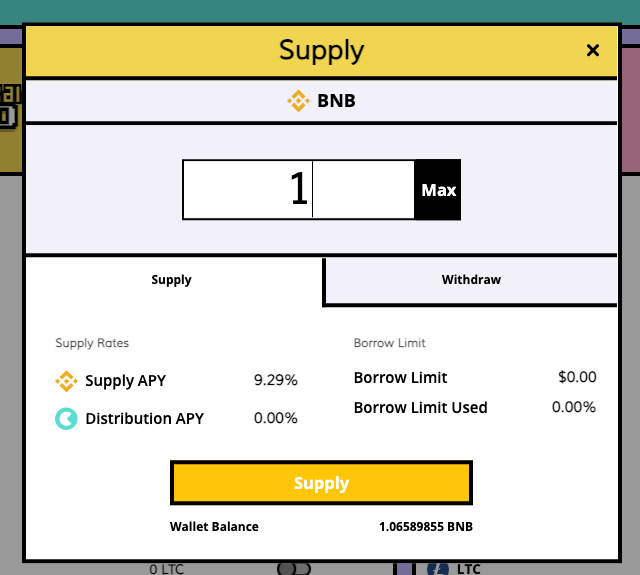Image resolution: width=640 pixels, height=575 pixels.
Task: Confirm with the yellow Supply button
Action: [321, 483]
